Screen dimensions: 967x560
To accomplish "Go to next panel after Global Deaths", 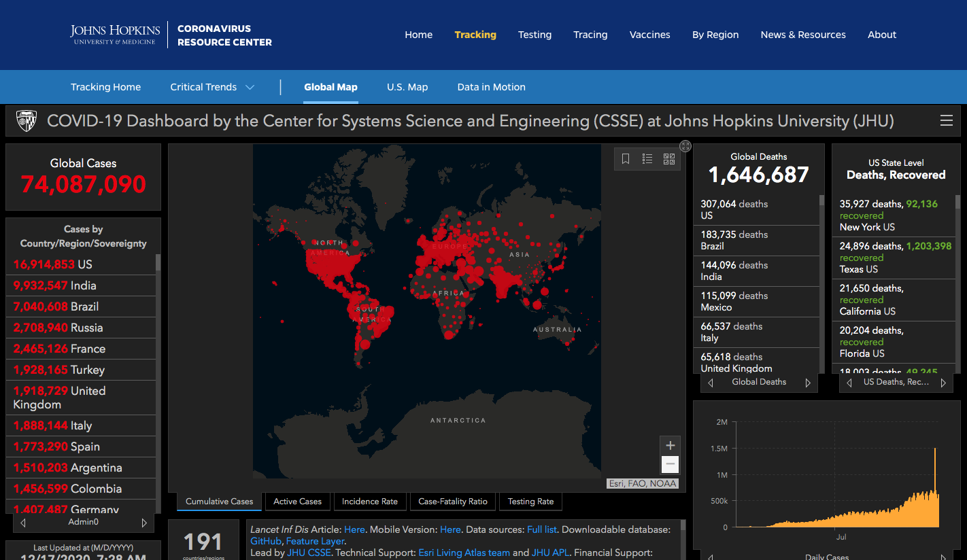I will [x=808, y=383].
